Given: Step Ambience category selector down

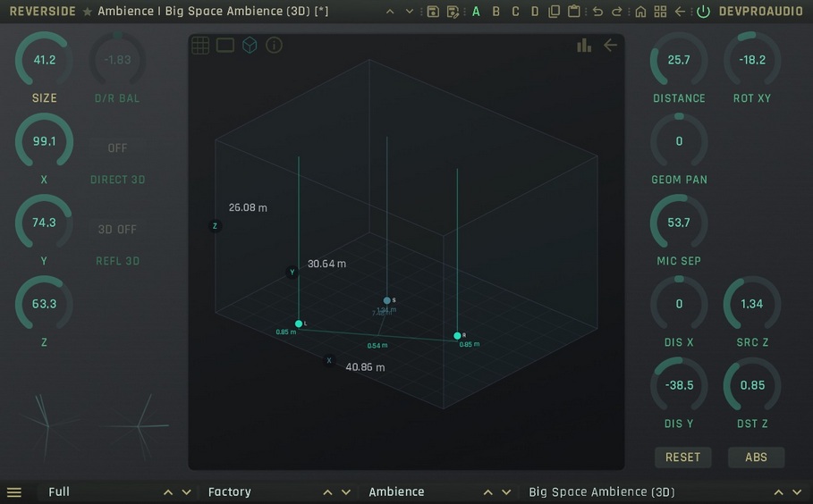Looking at the screenshot, I should (x=506, y=492).
